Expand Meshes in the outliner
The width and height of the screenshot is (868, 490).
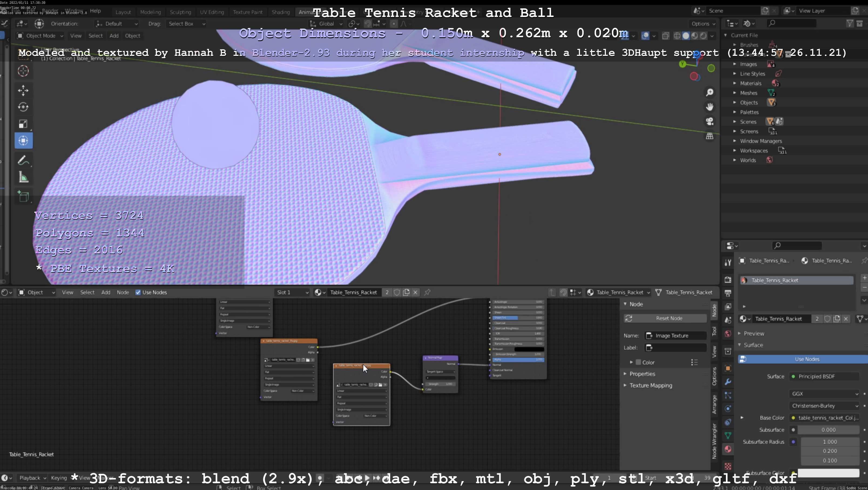click(735, 93)
